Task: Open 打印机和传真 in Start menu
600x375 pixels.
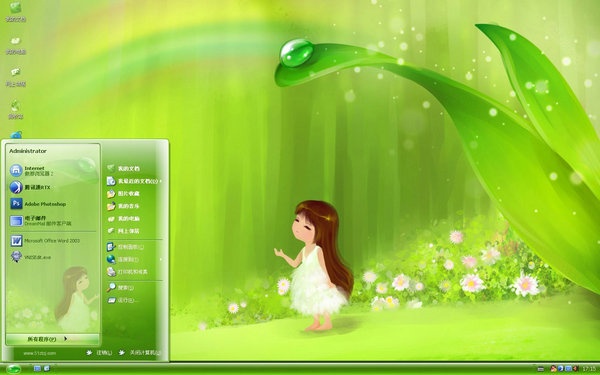Action: tap(127, 272)
